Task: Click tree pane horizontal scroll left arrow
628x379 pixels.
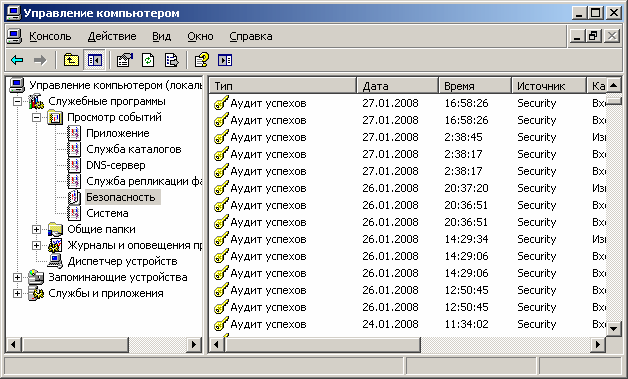Action: (13, 345)
